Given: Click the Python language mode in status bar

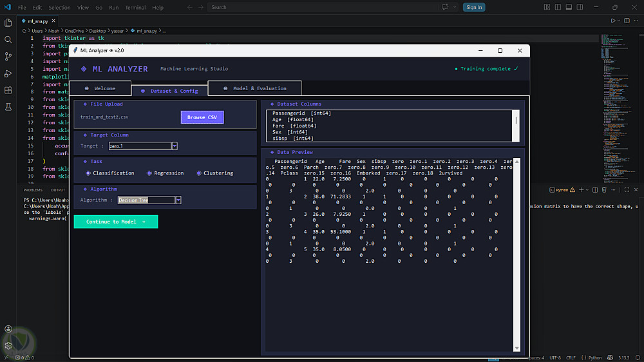Looking at the screenshot, I should [x=594, y=358].
